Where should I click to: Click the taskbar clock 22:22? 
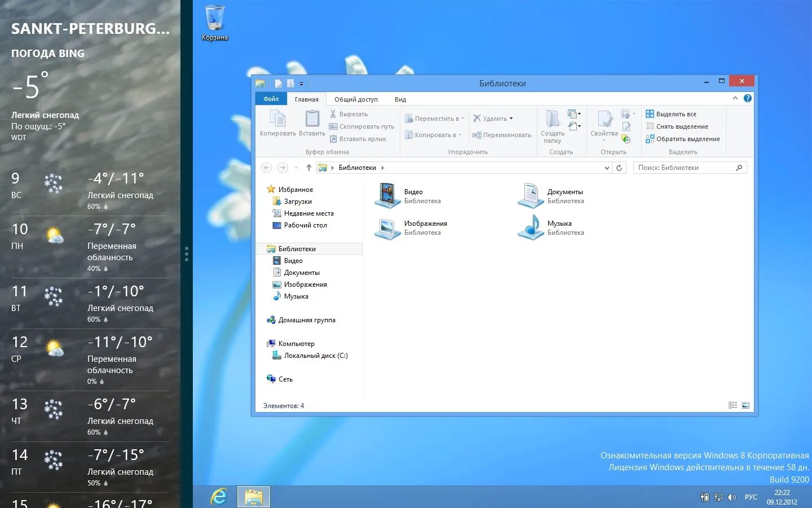coord(782,497)
